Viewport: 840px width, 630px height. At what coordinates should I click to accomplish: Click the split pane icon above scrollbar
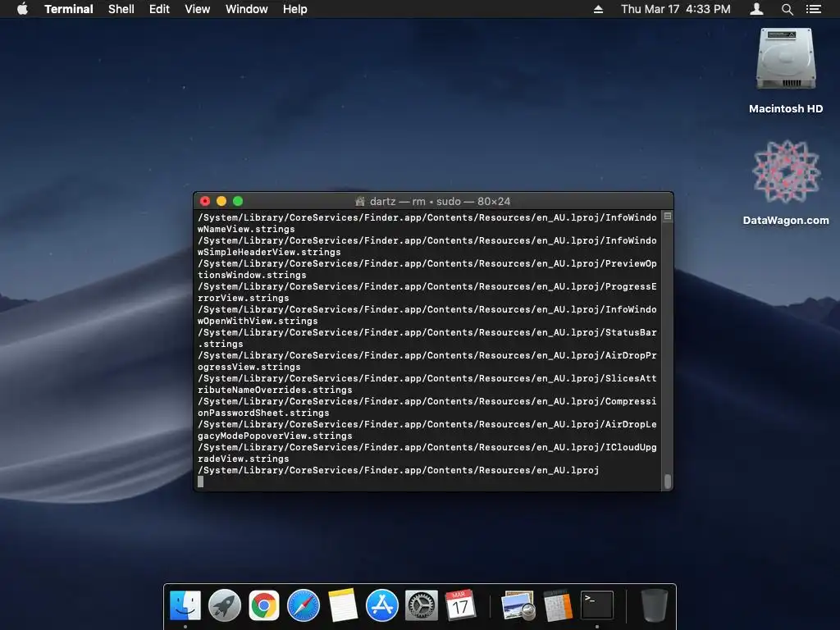668,217
